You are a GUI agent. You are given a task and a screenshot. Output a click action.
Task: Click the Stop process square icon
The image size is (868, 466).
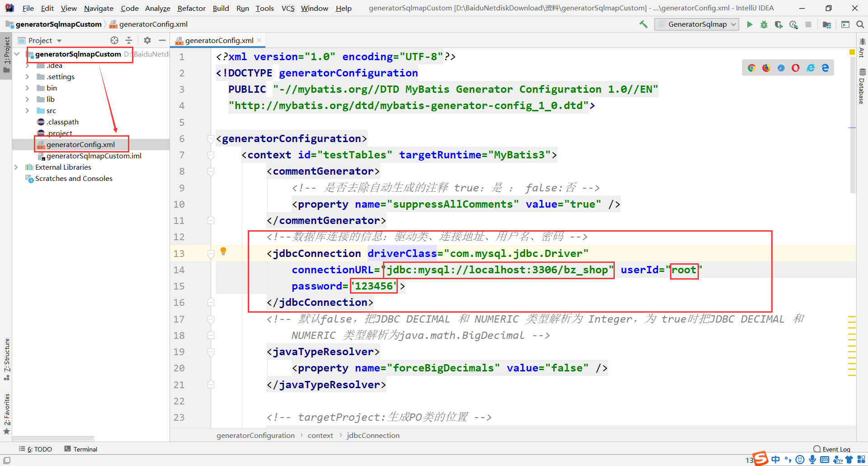(808, 24)
